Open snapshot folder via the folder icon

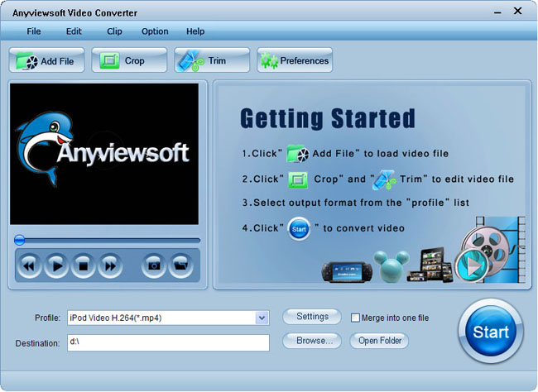180,265
